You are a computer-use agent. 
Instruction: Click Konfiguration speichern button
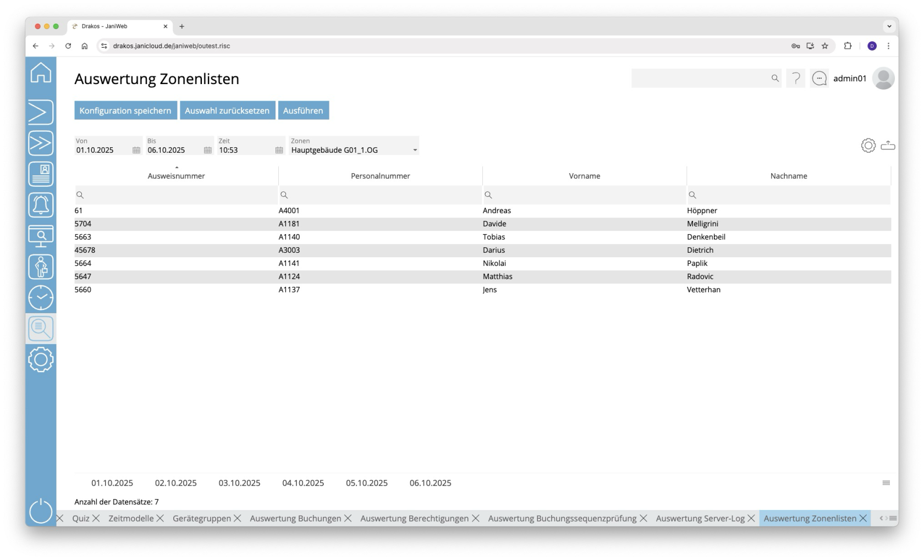point(125,110)
